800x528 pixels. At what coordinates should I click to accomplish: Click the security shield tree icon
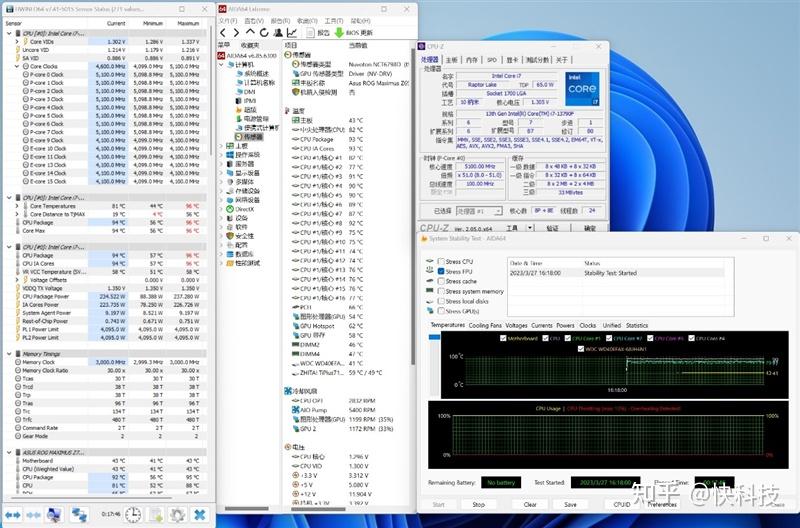(x=230, y=236)
